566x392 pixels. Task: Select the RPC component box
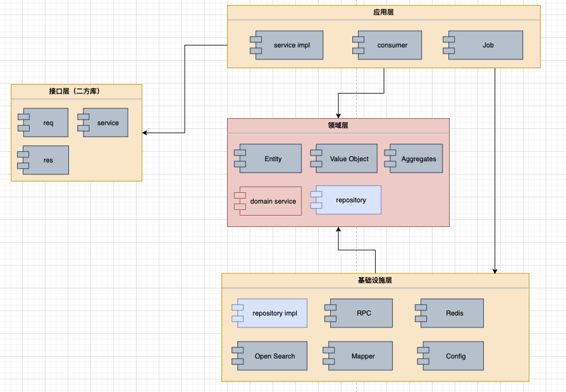pyautogui.click(x=359, y=313)
